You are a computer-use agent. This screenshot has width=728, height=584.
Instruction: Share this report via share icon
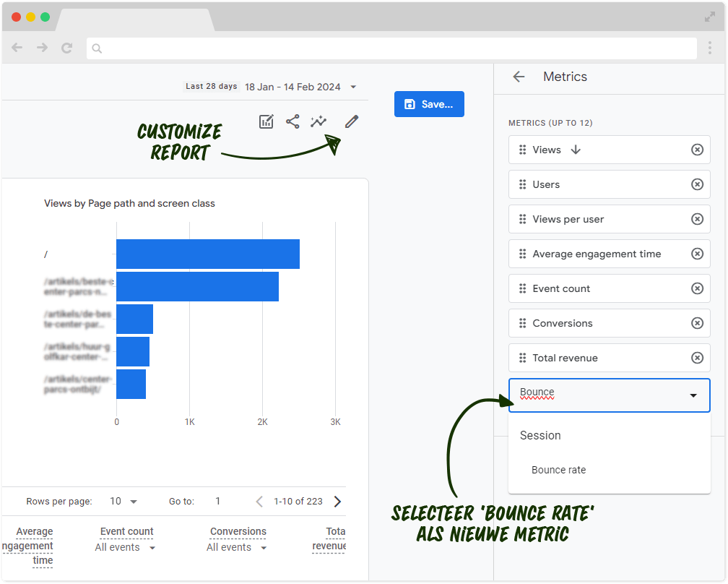point(292,121)
